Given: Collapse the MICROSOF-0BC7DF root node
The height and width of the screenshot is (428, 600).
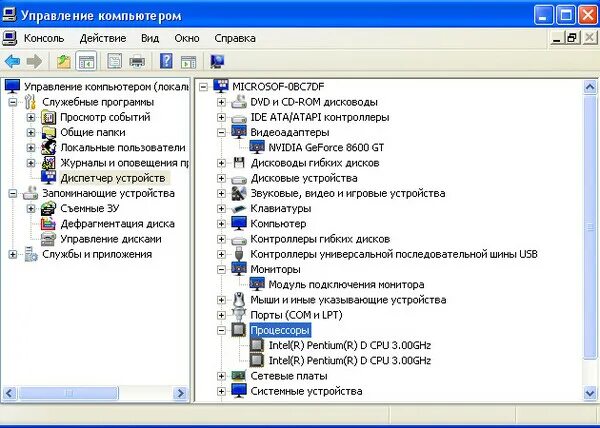Looking at the screenshot, I should 203,87.
